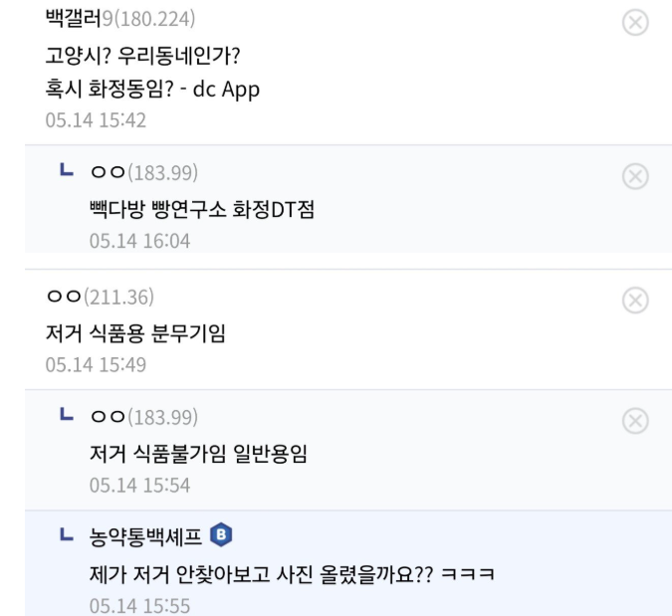Click comment text 고양시? 우리동네인가?
Screen dimensions: 672x616
tap(142, 56)
